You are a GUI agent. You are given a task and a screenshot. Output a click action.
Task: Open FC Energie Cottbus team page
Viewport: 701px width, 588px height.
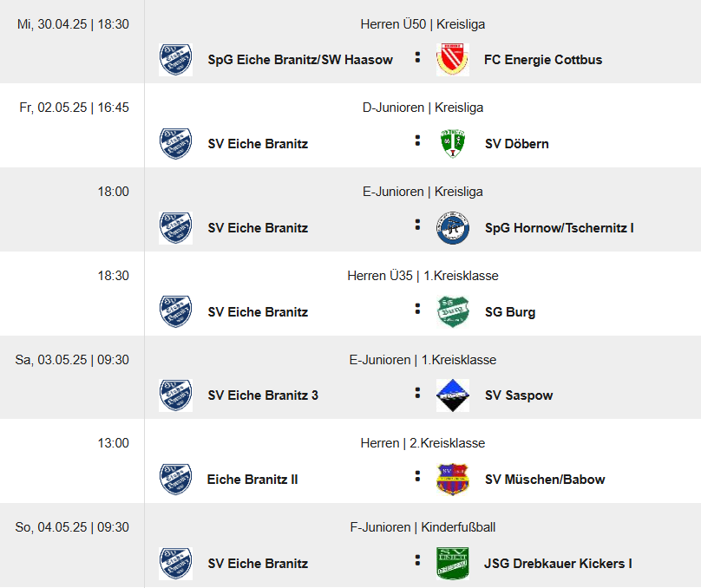[543, 60]
